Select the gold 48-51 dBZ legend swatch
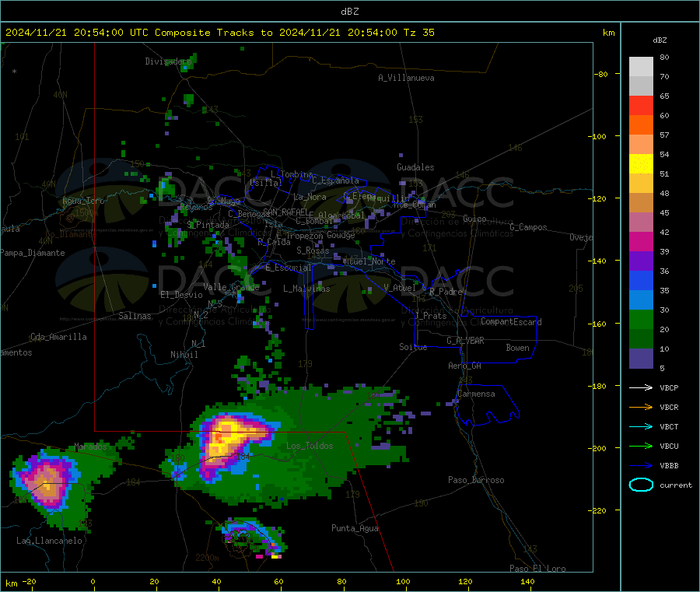Viewport: 700px width, 592px height. (x=641, y=184)
